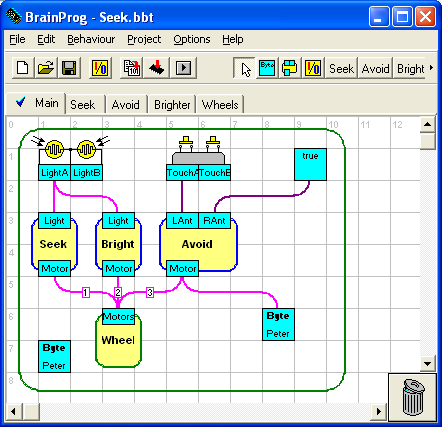The width and height of the screenshot is (442, 427).
Task: Click the vertical scrollbar thumb
Action: 428,141
